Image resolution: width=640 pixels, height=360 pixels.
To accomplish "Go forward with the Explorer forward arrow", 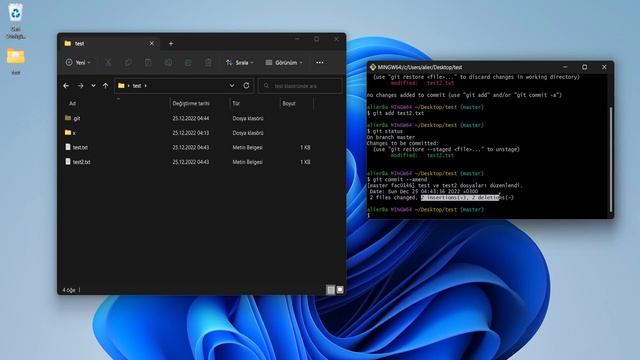I will tap(80, 86).
